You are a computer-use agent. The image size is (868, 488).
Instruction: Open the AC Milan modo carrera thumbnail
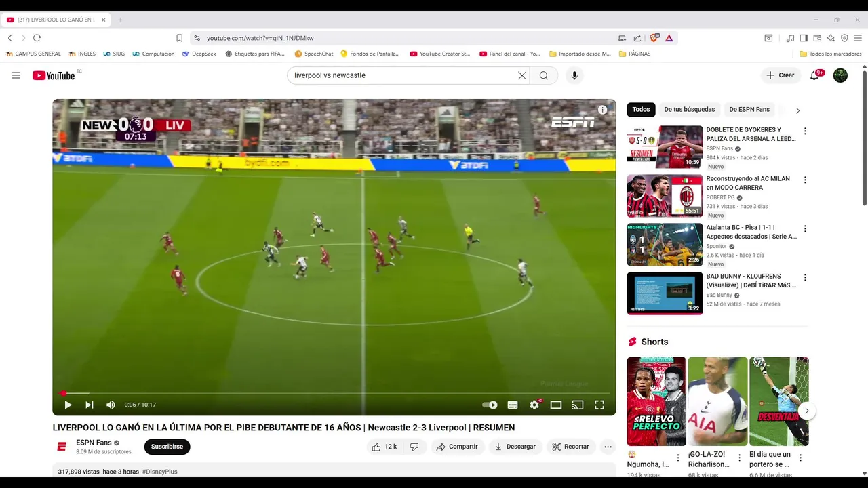(x=665, y=196)
